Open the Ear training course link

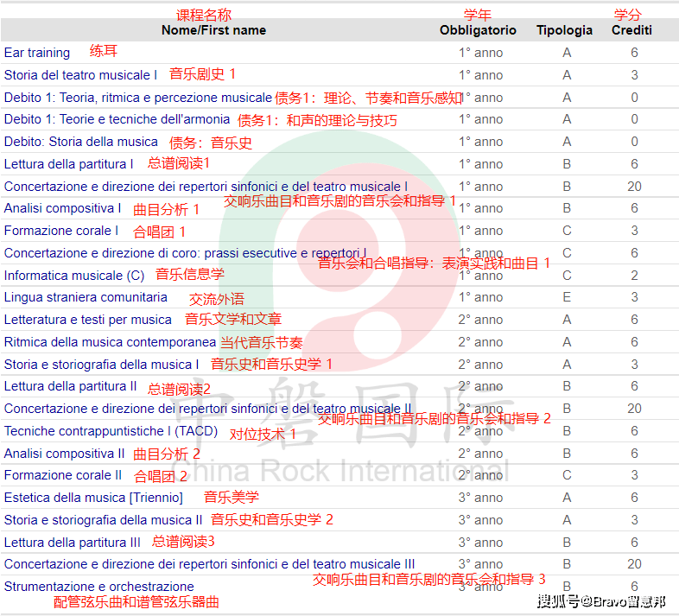(x=37, y=53)
